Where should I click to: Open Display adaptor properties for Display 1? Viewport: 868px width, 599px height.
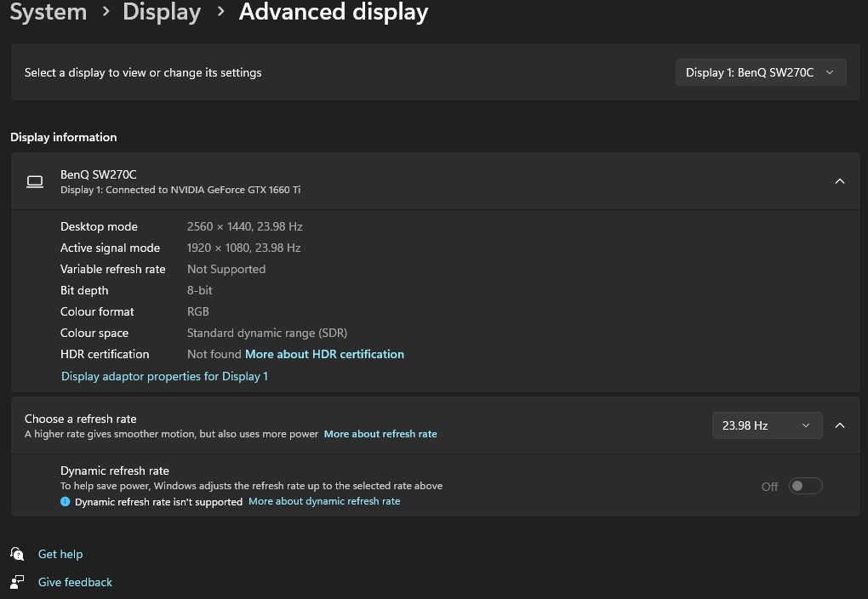point(164,376)
